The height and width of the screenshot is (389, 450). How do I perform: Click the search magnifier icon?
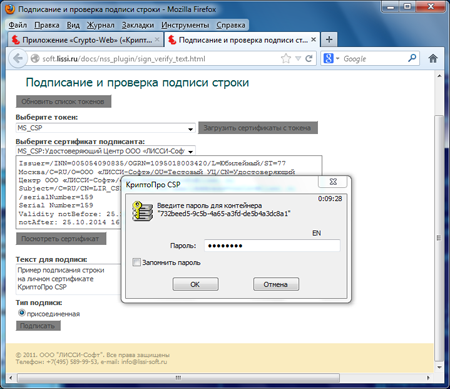coord(412,58)
